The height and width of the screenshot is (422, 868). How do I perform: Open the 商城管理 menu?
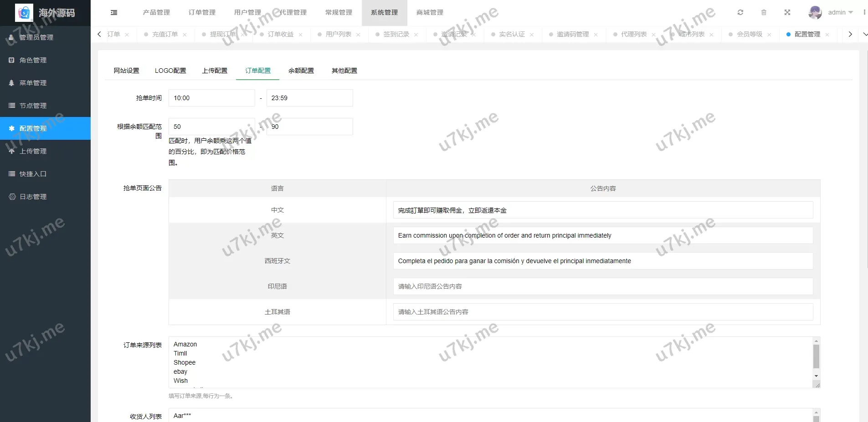point(429,12)
